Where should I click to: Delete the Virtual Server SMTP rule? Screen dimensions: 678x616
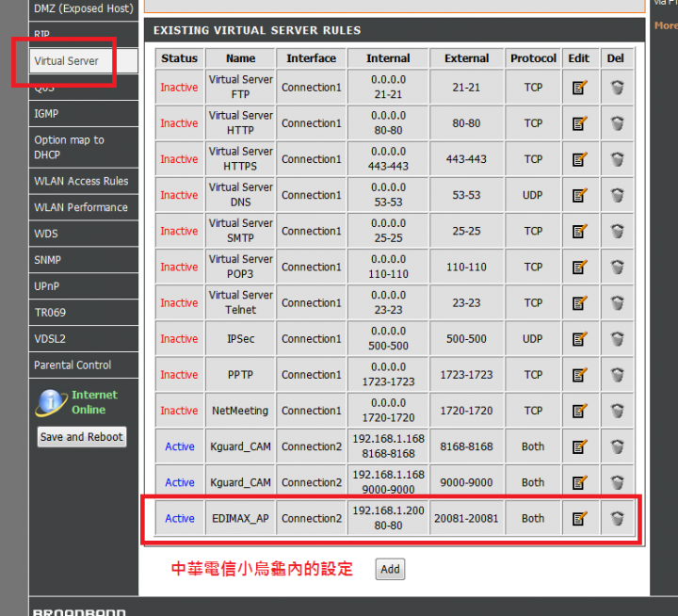617,231
